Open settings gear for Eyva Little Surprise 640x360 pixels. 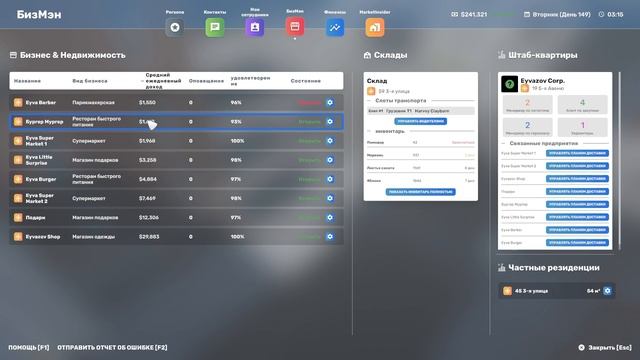(330, 160)
